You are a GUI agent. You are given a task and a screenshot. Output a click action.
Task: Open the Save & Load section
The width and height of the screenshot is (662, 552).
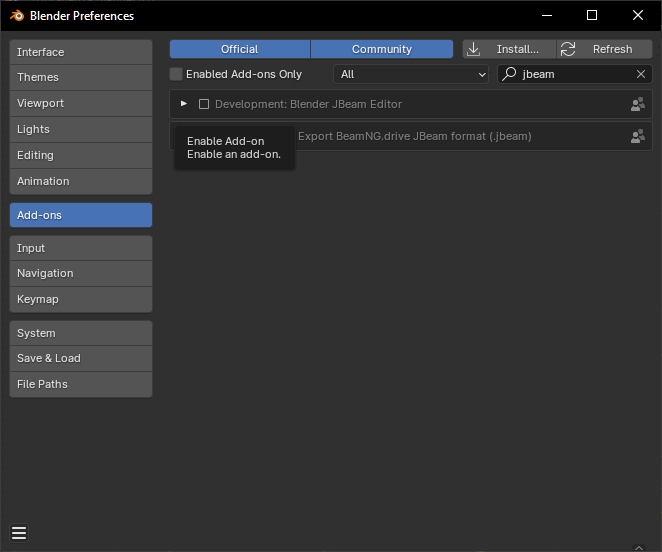pyautogui.click(x=81, y=358)
